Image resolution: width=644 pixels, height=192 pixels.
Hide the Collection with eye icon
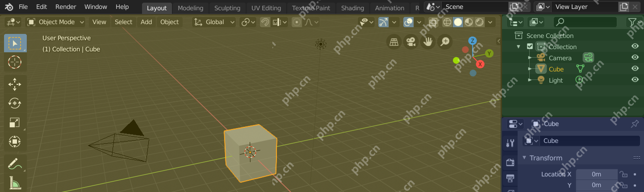(x=635, y=46)
